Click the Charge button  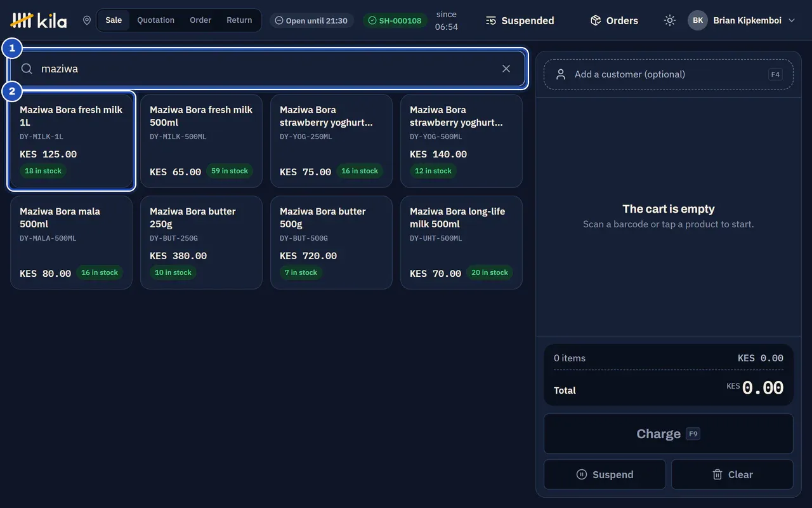click(669, 434)
